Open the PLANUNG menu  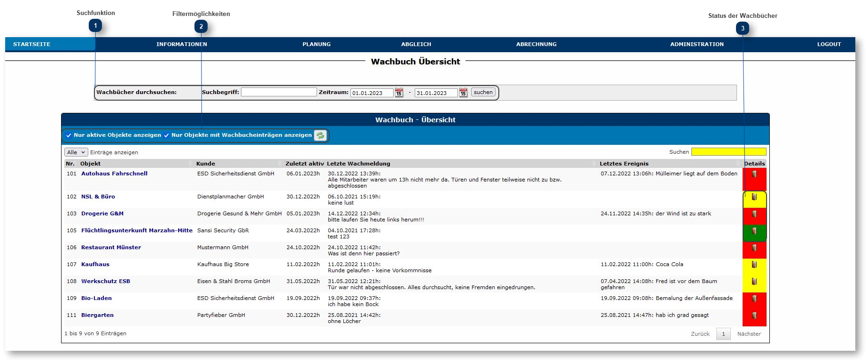317,44
